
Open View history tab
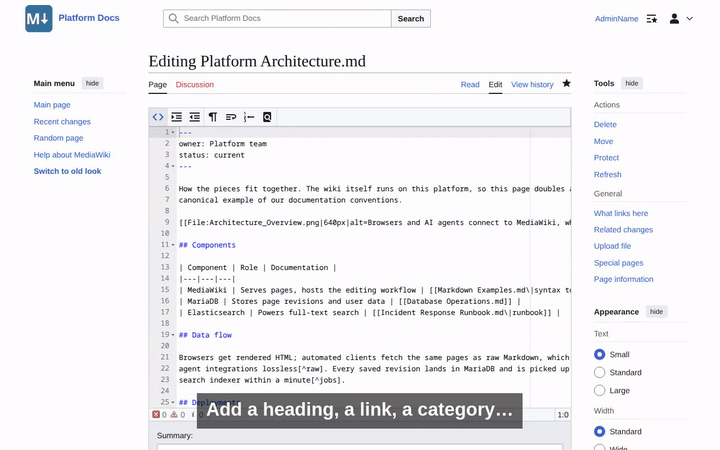(532, 84)
